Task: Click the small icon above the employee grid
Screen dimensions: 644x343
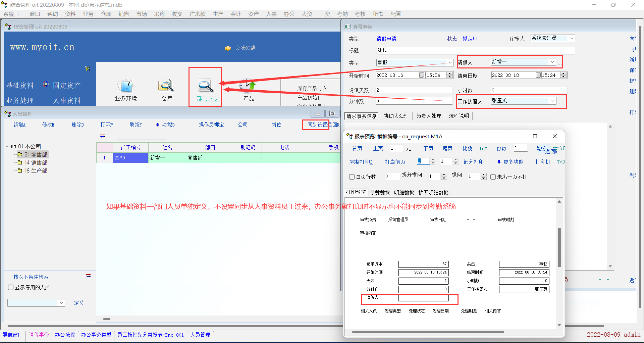Action: click(x=103, y=136)
